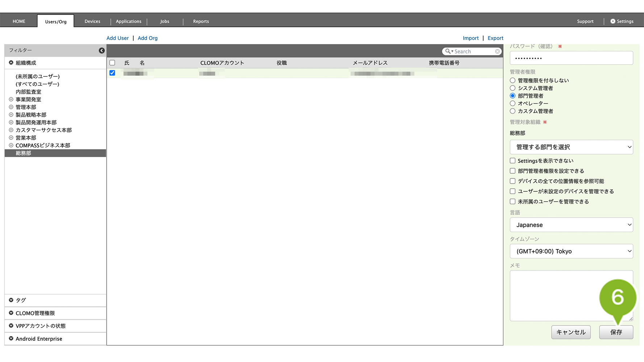This screenshot has width=644, height=362.
Task: Expand the CLOMO管理権限 filter section
Action: pyautogui.click(x=11, y=313)
